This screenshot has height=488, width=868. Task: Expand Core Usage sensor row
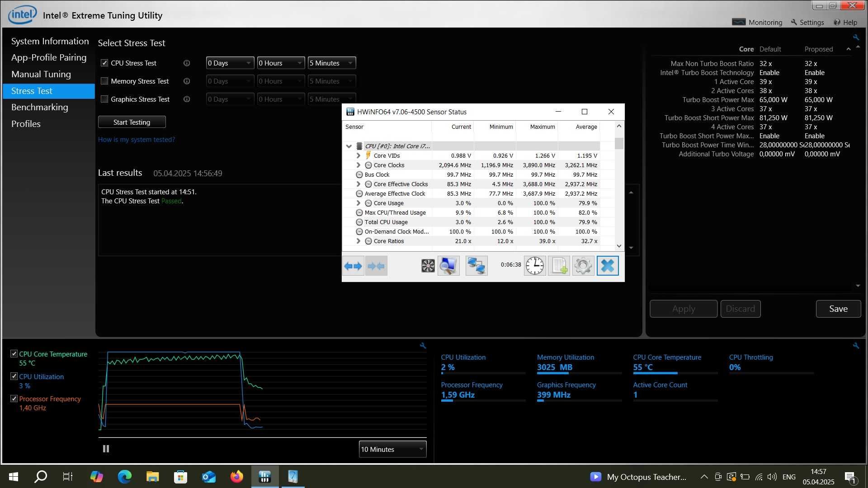359,203
